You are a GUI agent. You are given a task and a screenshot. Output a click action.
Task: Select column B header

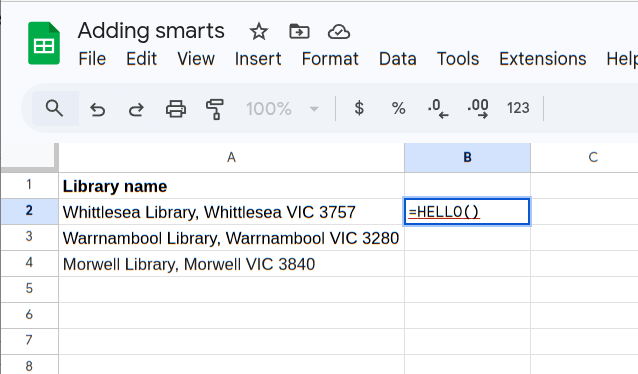[x=468, y=157]
